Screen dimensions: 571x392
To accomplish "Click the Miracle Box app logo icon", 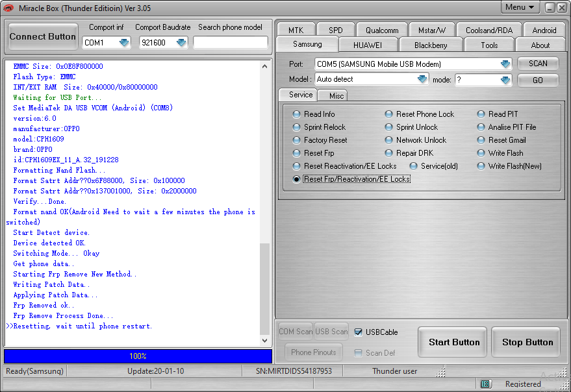I will pyautogui.click(x=8, y=8).
